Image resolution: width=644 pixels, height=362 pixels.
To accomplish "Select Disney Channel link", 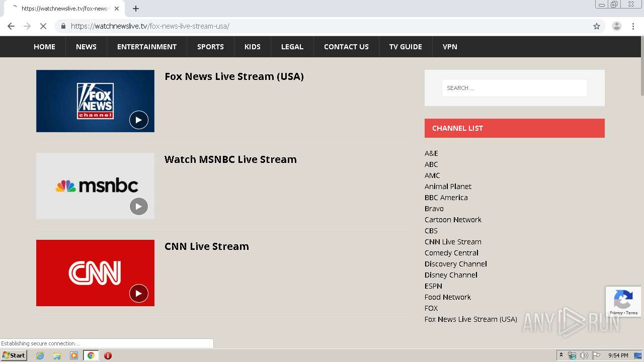I will point(451,275).
